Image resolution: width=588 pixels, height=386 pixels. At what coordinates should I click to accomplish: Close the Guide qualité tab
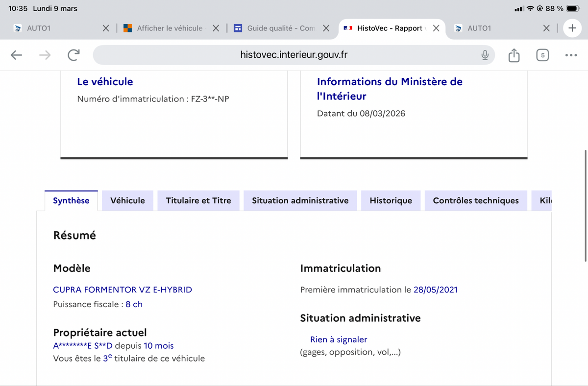(326, 28)
